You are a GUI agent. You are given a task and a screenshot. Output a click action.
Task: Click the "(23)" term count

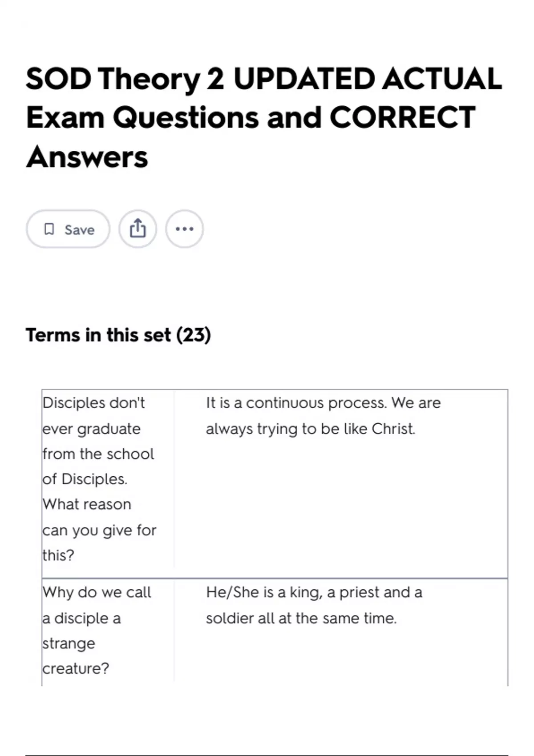[x=194, y=335]
